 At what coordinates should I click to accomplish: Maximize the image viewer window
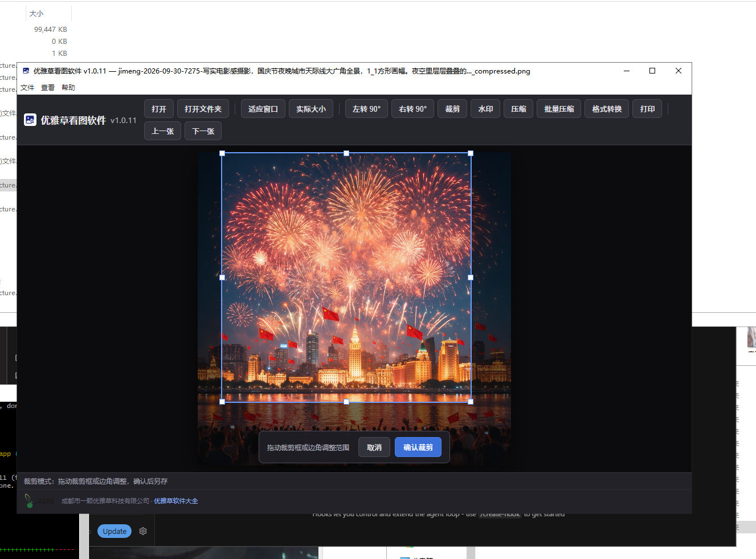click(652, 71)
